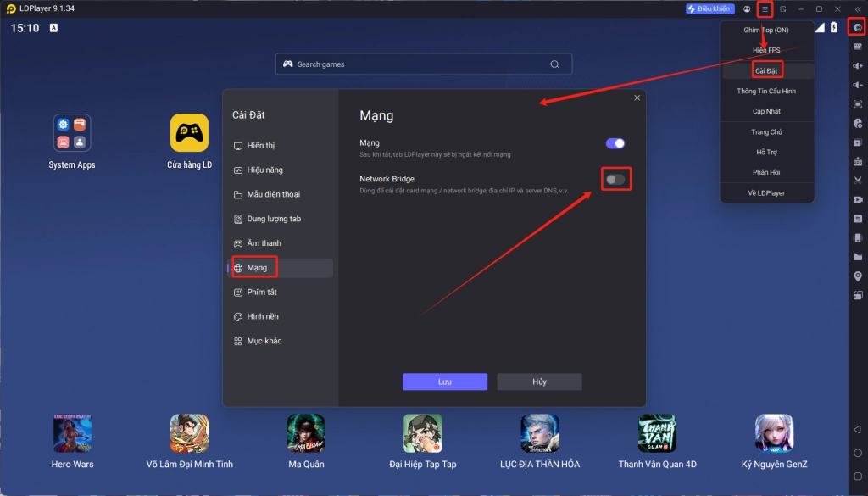Click the Hủy cancel button

(539, 382)
